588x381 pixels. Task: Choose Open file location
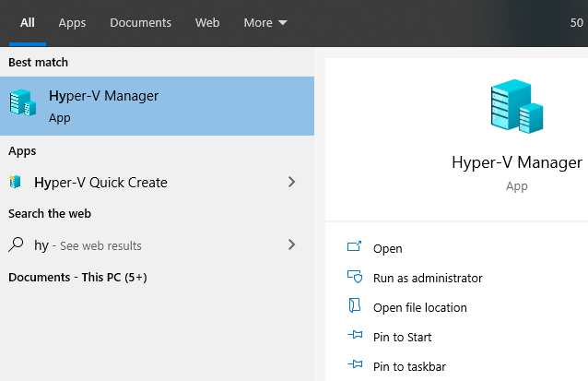(420, 308)
